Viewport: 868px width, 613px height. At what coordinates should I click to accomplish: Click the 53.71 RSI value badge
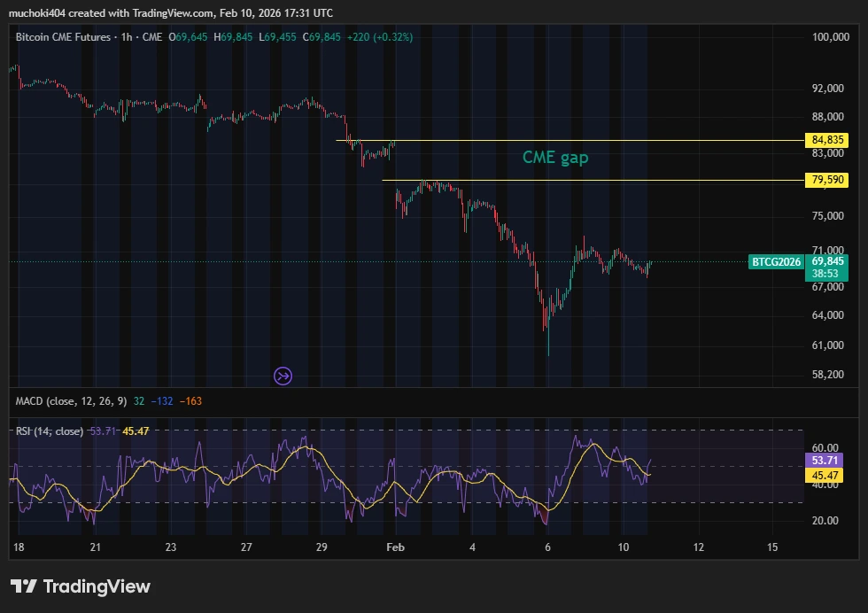point(824,461)
